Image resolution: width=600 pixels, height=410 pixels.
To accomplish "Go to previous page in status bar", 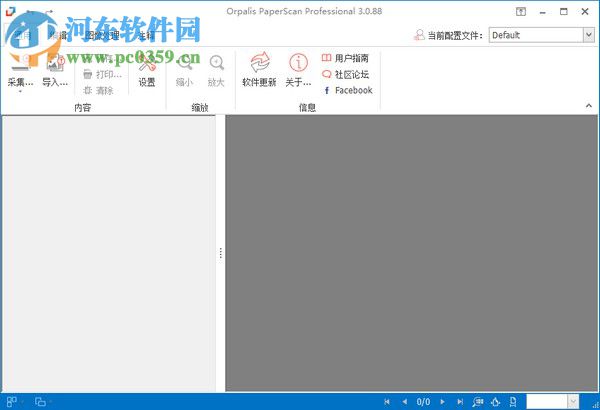I will [x=404, y=402].
